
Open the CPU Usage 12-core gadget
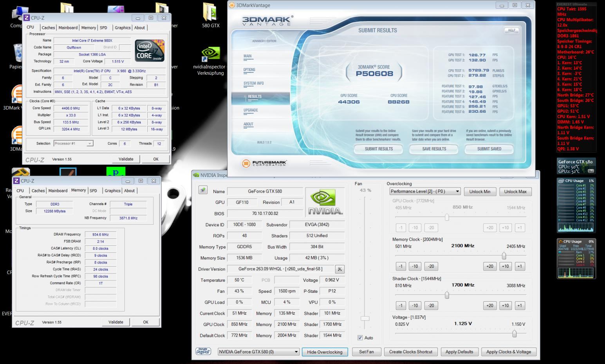576,205
